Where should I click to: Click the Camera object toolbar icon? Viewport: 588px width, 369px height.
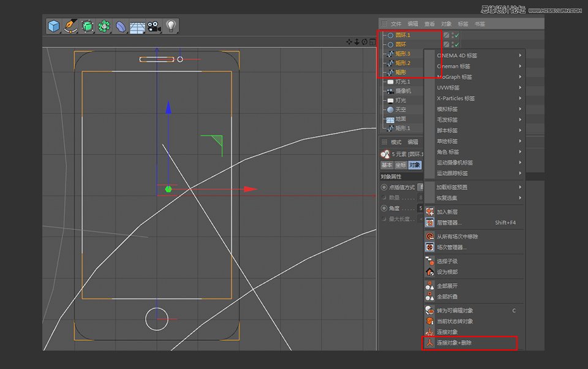[x=154, y=26]
